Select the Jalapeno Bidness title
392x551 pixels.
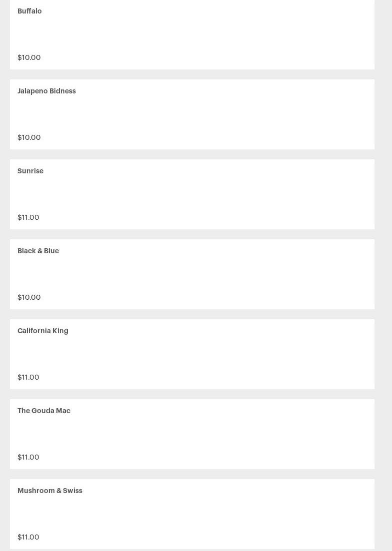coord(47,91)
